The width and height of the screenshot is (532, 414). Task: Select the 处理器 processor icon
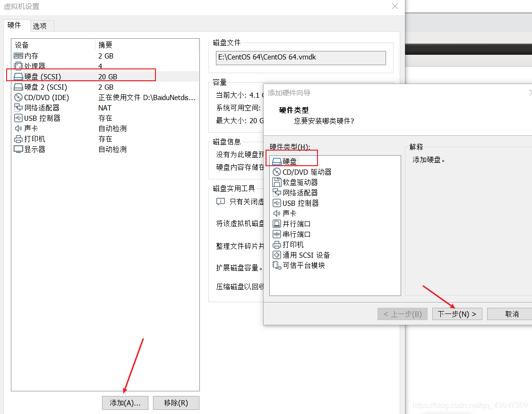click(18, 66)
